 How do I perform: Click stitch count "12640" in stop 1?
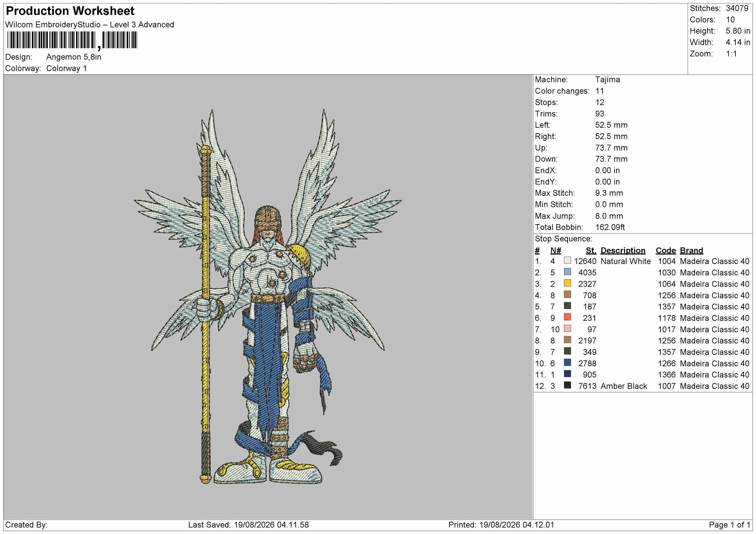pyautogui.click(x=585, y=261)
